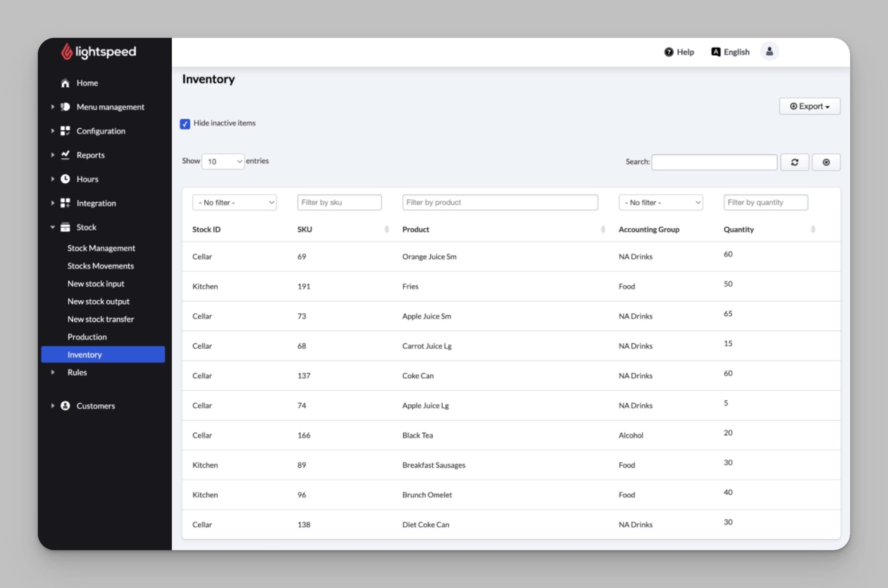Click the Integration squares icon
Screen dimensions: 888x588
pos(65,203)
